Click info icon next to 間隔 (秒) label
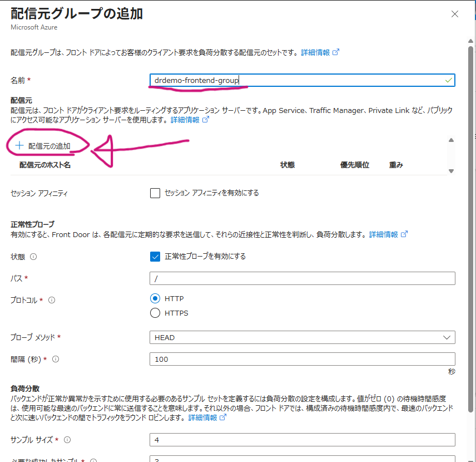 pos(56,359)
